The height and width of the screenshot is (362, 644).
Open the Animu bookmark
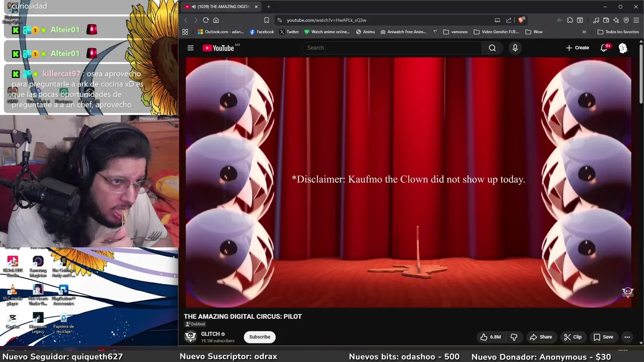[x=365, y=32]
